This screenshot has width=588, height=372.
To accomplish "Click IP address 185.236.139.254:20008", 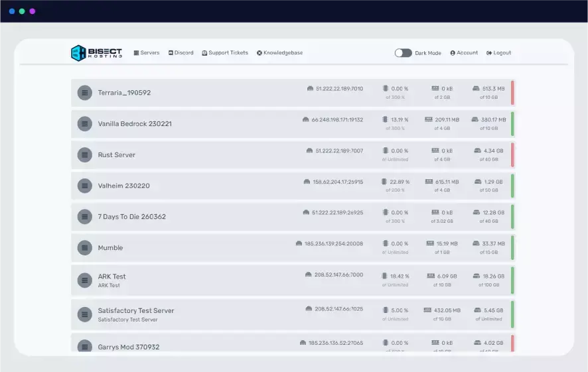I will pos(334,244).
